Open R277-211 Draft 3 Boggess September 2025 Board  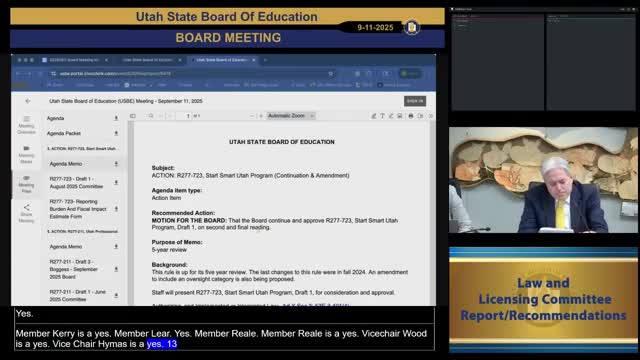pos(73,269)
